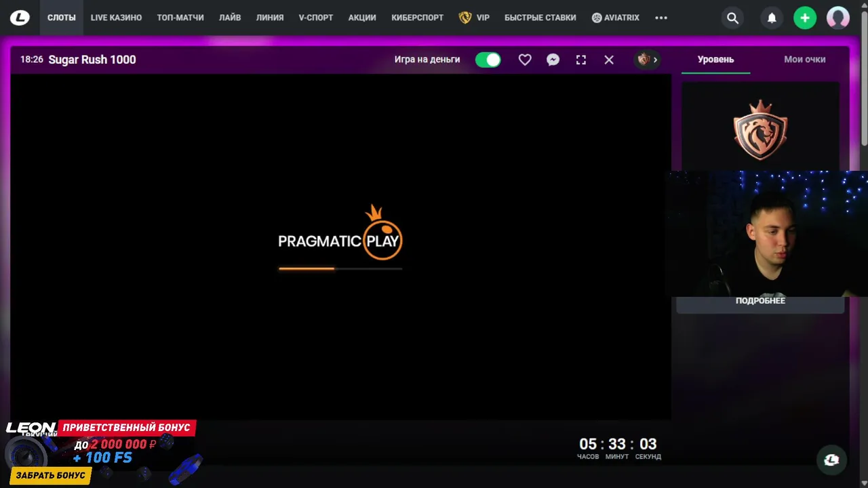Click the ПРИВЕТСТВЕННЫЙ БОНУС banner label
The height and width of the screenshot is (488, 868).
(x=127, y=428)
